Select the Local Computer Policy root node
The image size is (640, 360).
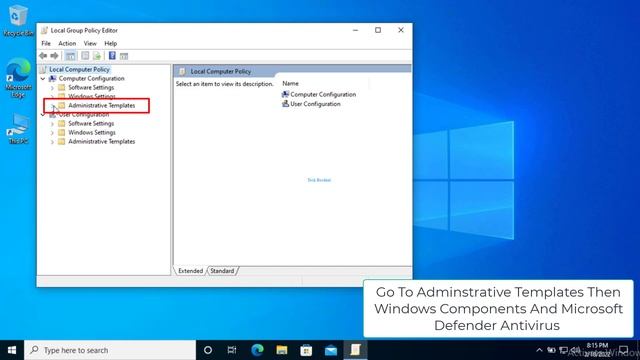pos(79,69)
